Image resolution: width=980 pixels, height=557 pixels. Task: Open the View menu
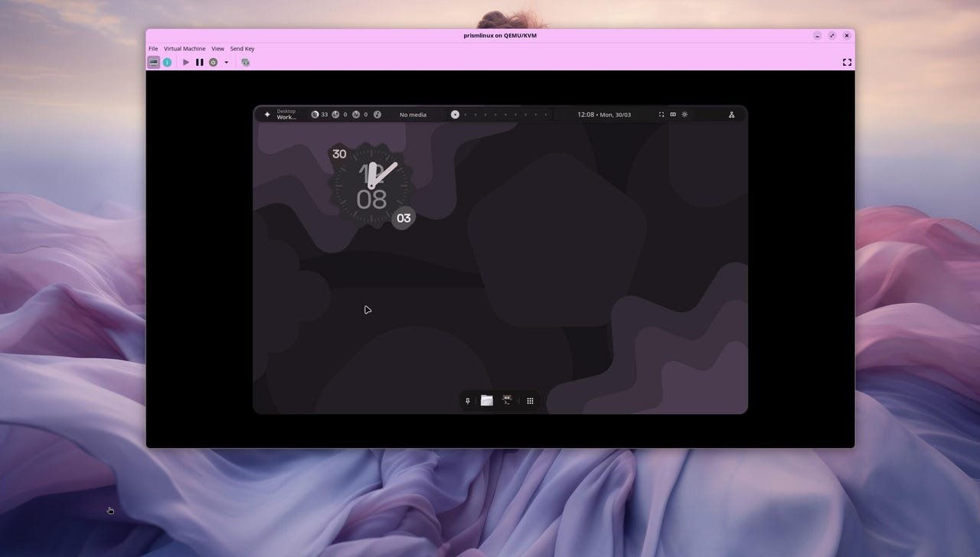[218, 48]
